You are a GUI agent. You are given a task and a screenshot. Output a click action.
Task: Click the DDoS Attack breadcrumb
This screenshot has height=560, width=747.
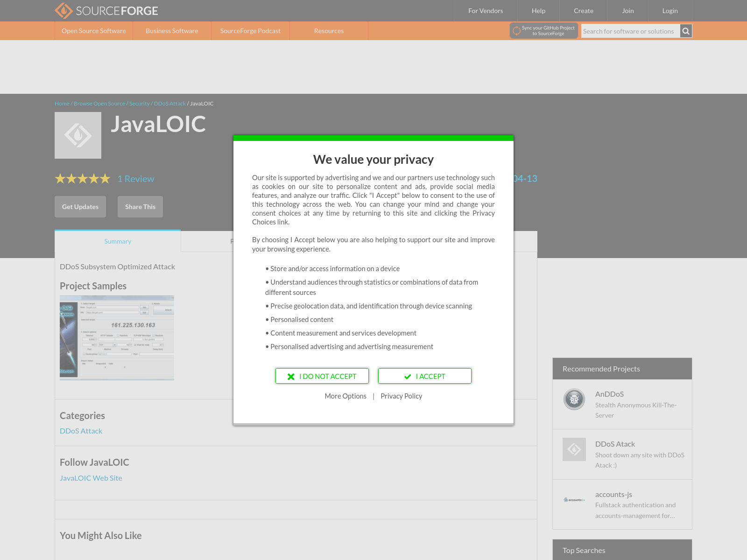tap(170, 104)
